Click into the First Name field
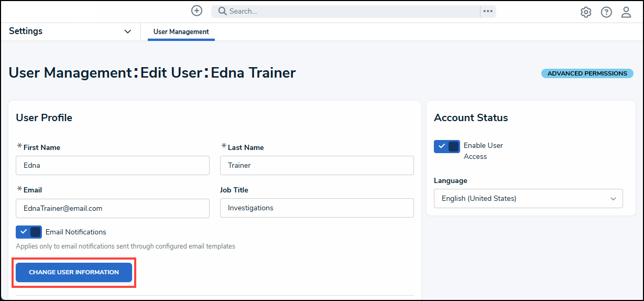Viewport: 644px width, 301px height. click(x=113, y=165)
